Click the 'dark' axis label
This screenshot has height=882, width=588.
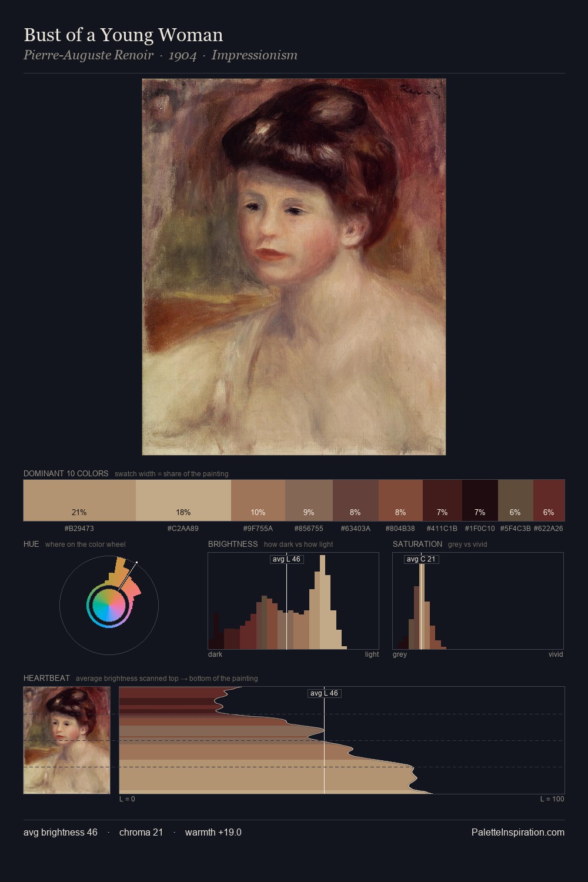pyautogui.click(x=215, y=654)
